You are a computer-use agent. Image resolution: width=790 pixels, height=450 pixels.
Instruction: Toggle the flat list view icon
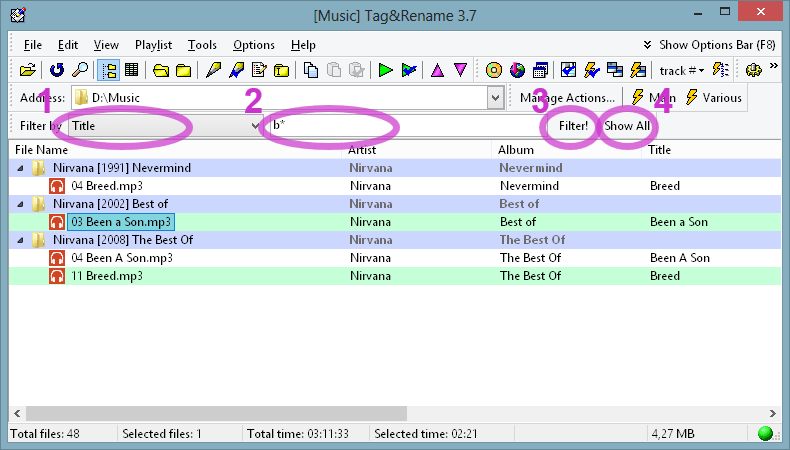(x=131, y=70)
